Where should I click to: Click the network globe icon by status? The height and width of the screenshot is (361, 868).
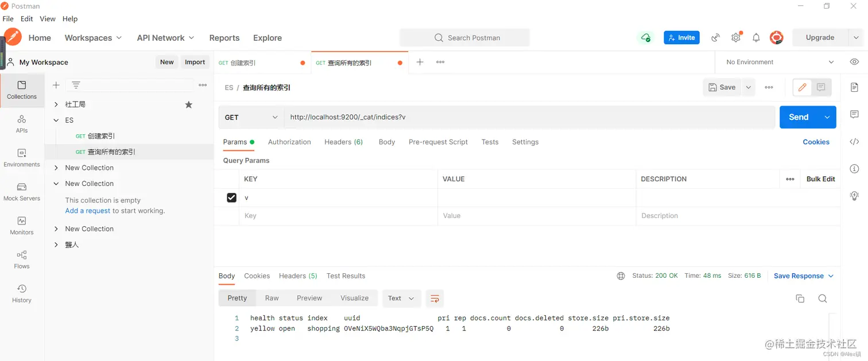(621, 276)
